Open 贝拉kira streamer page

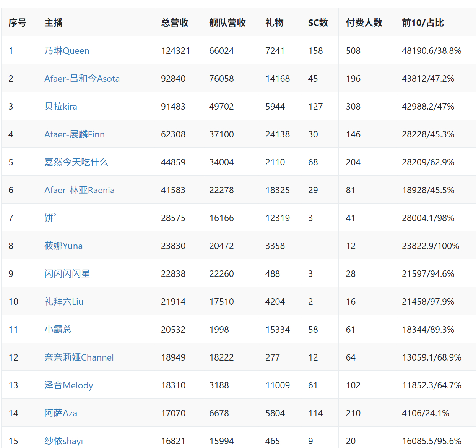click(x=61, y=107)
